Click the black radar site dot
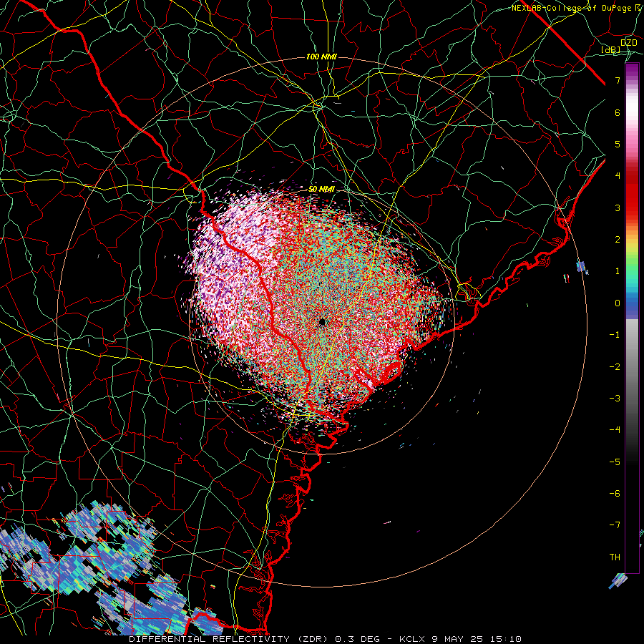This screenshot has height=644, width=644. click(322, 321)
